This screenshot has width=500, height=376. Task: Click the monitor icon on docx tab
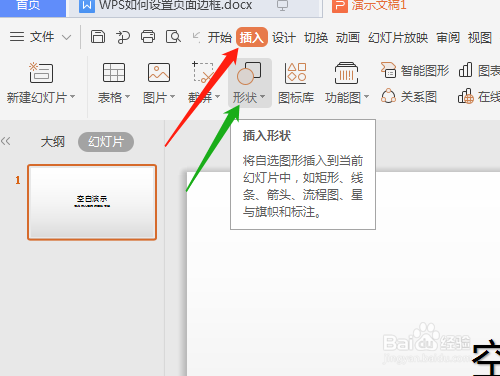pos(282,5)
